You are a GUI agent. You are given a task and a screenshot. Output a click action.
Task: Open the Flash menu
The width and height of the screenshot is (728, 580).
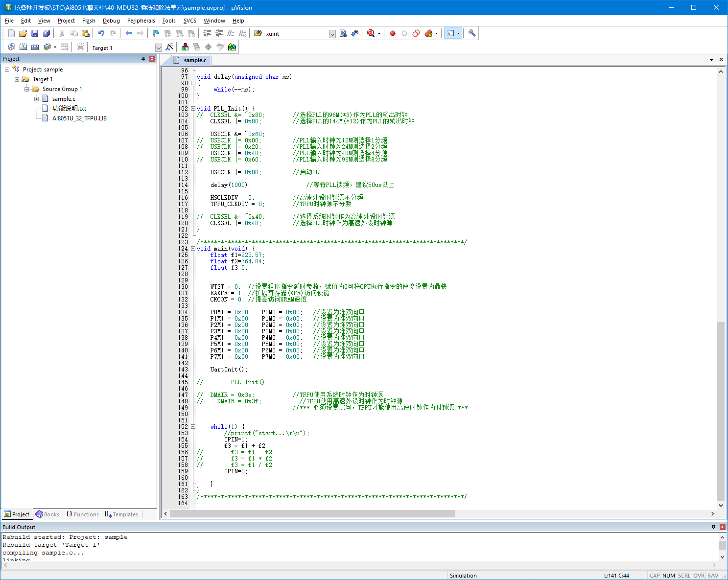89,21
